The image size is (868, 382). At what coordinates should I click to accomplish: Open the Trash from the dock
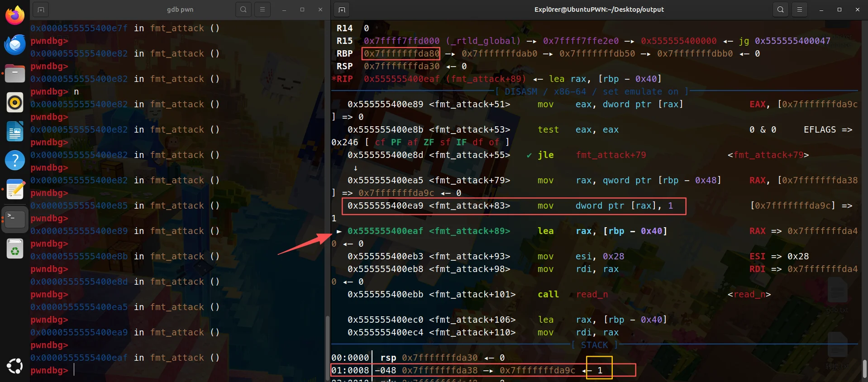[x=15, y=248]
